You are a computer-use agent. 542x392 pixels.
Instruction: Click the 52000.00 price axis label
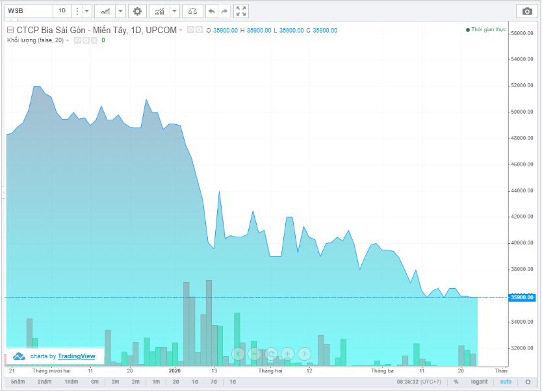522,85
